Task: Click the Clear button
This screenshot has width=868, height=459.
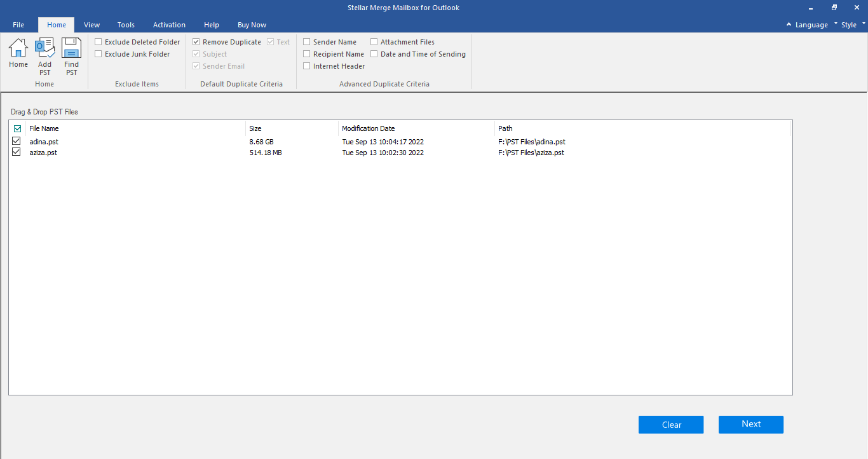Action: pos(671,425)
